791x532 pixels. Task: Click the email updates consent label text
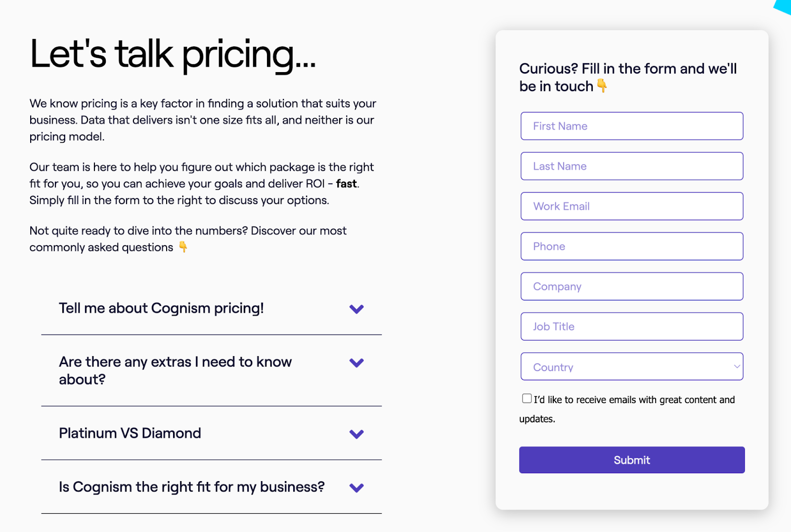pyautogui.click(x=627, y=409)
